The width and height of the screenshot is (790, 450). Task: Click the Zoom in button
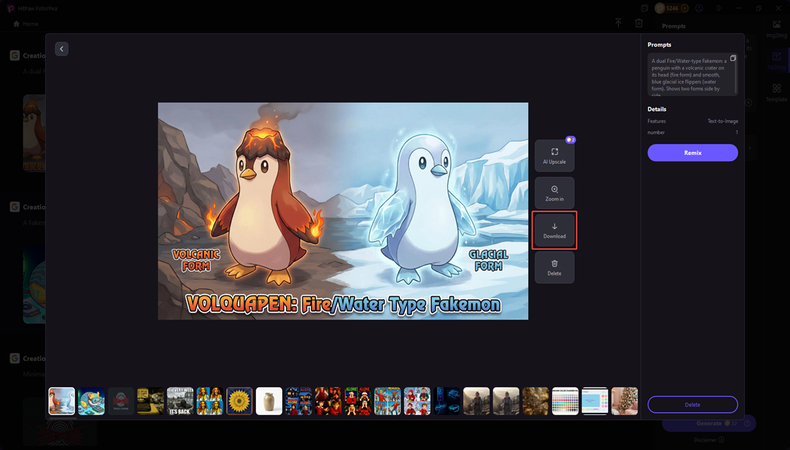pyautogui.click(x=554, y=193)
